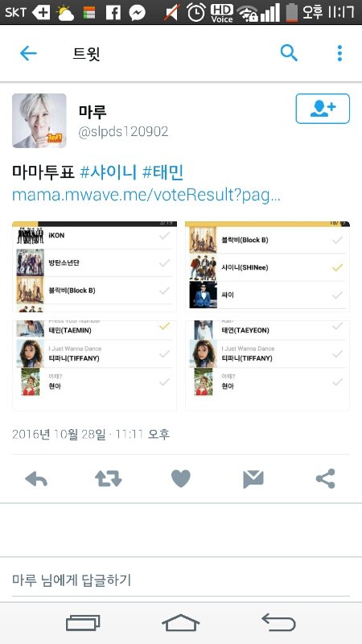
Task: Tap the retweet icon
Action: 109,479
